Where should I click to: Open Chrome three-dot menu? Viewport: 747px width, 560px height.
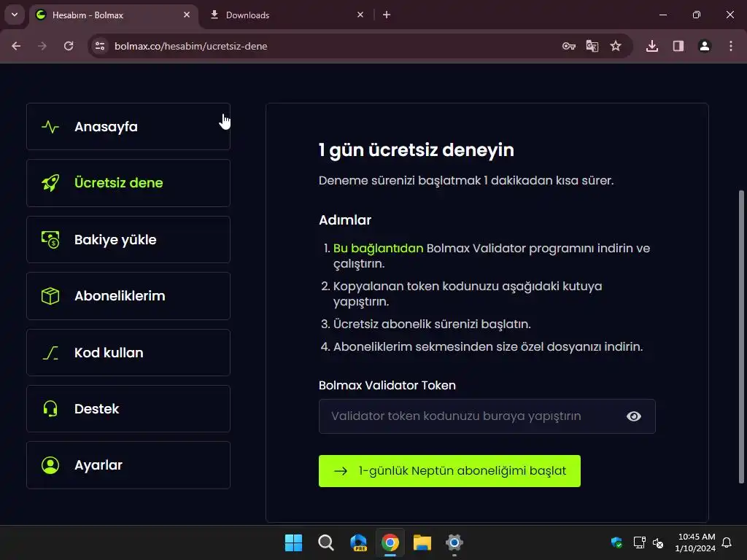pos(731,46)
